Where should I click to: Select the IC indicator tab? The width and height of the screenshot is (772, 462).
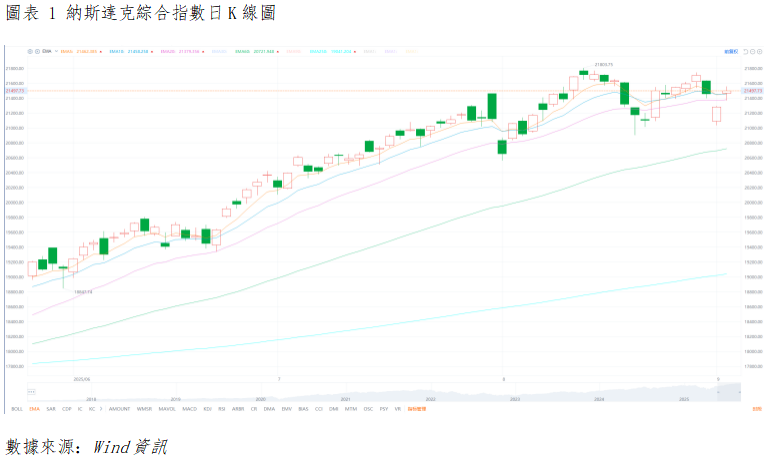coord(80,409)
